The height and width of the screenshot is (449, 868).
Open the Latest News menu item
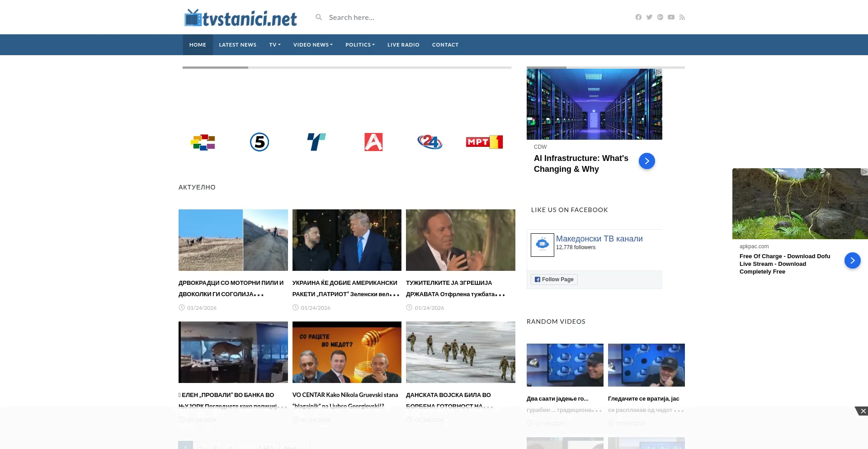coord(238,45)
